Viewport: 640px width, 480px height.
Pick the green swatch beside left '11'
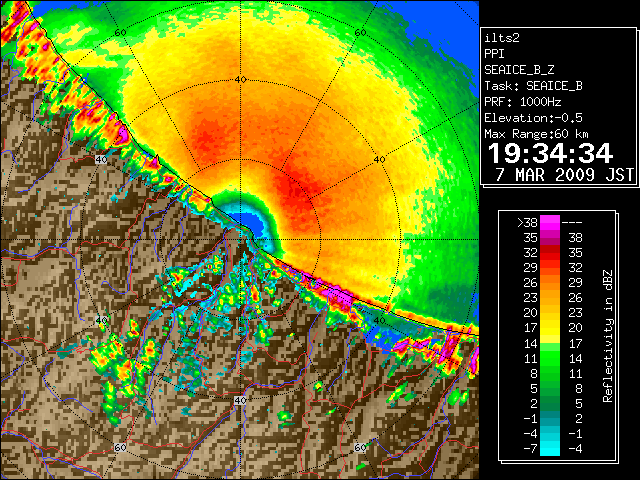coord(550,358)
